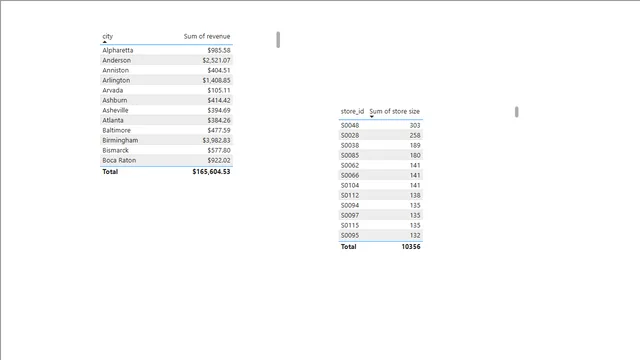This screenshot has width=640, height=360.
Task: Select store S0112 row
Action: click(x=380, y=196)
